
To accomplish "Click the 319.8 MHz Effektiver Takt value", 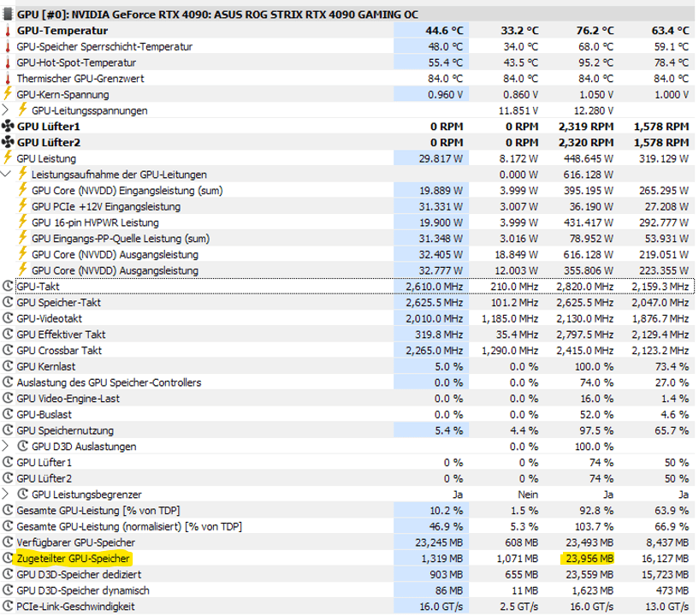I will [439, 335].
